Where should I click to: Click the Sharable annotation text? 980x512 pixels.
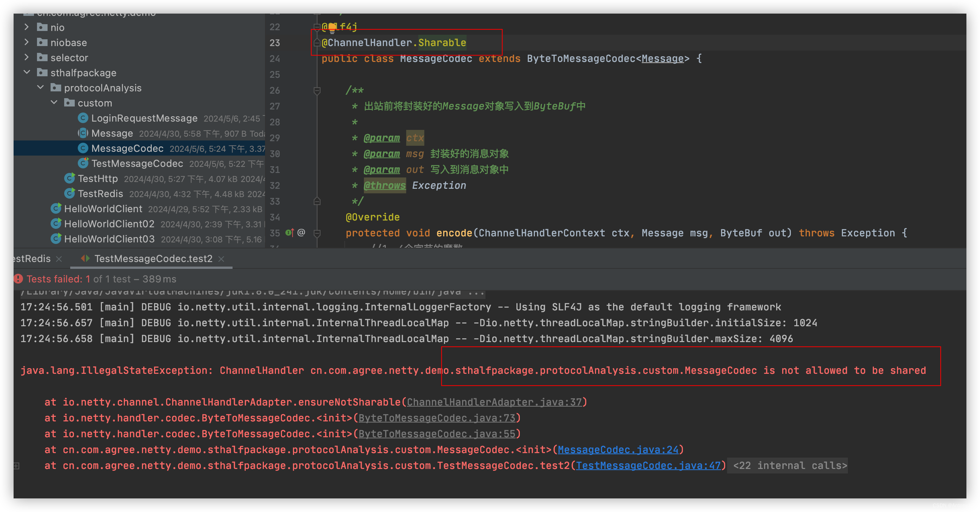442,43
